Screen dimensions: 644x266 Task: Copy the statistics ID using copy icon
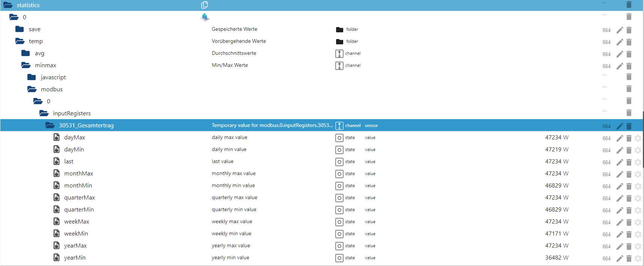pyautogui.click(x=205, y=5)
